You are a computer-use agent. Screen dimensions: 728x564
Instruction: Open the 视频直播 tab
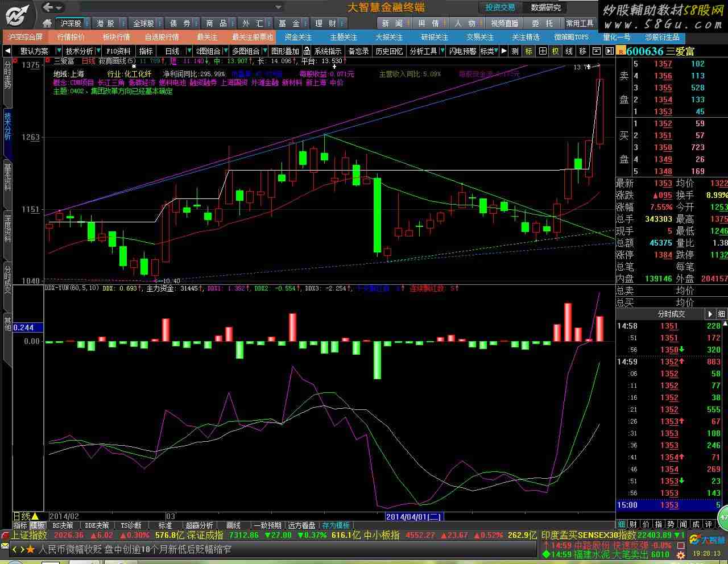coord(505,23)
